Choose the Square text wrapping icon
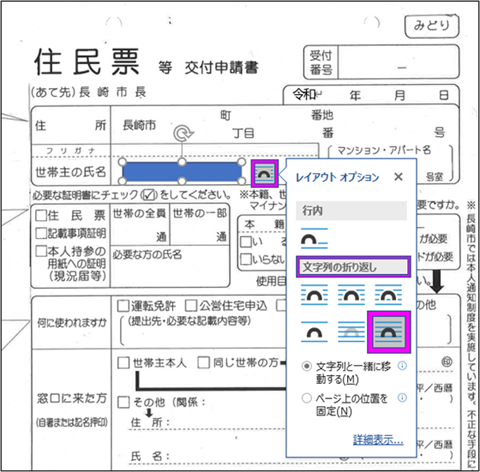The width and height of the screenshot is (480, 472). (x=314, y=295)
